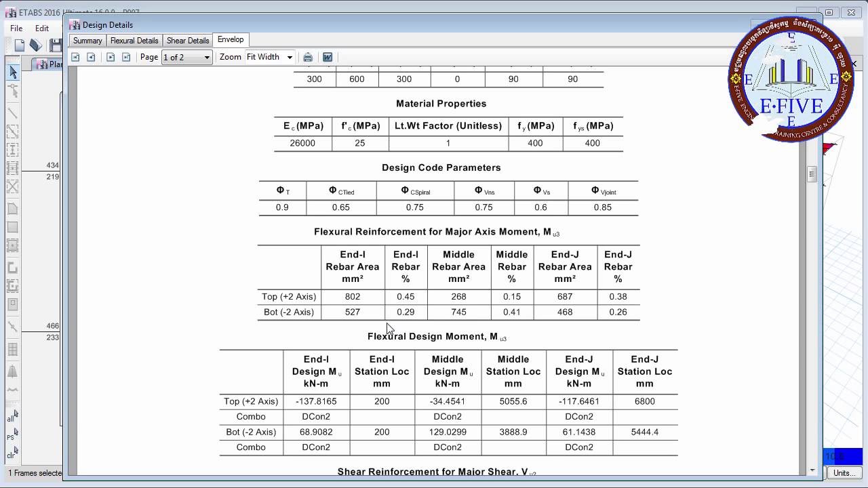Go to first report page

[75, 57]
